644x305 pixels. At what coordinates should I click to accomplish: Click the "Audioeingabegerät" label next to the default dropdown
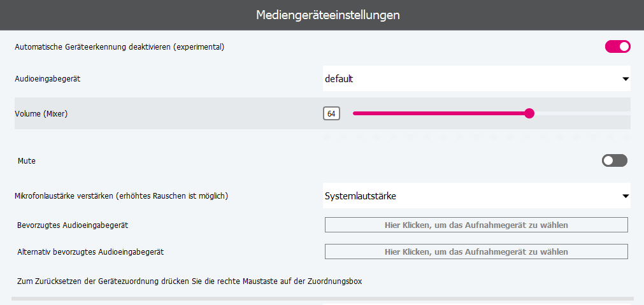click(48, 79)
